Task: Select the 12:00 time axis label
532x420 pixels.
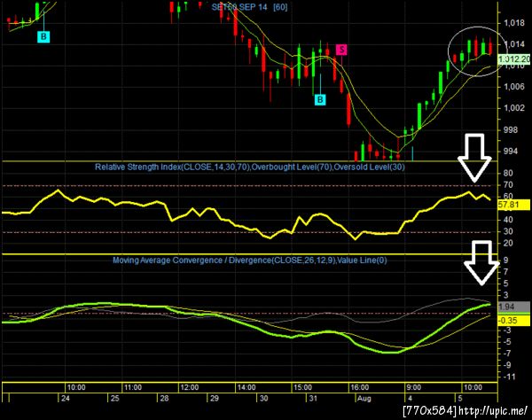Action: coord(190,387)
